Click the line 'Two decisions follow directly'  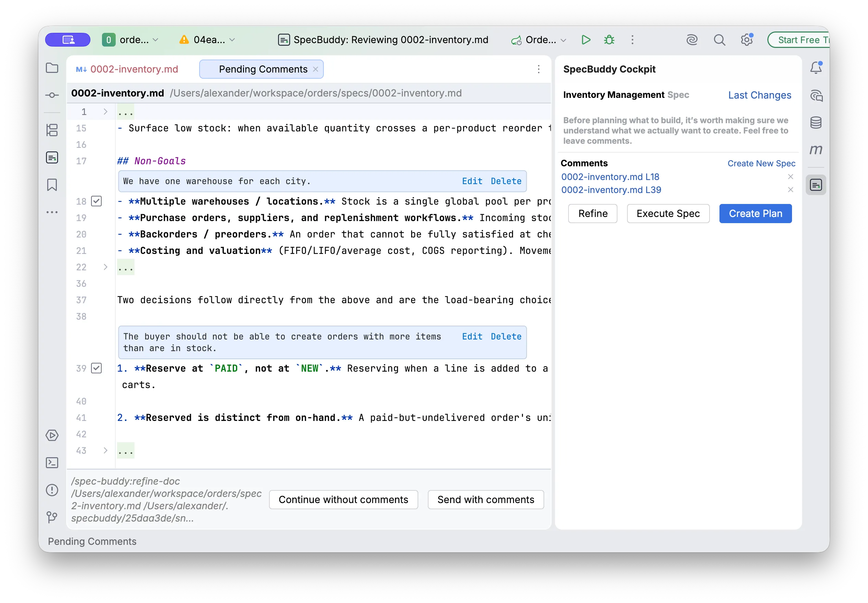coord(334,300)
